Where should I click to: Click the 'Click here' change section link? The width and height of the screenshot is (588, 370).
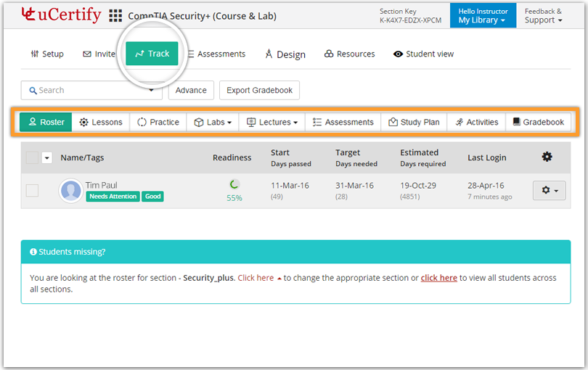click(x=256, y=278)
